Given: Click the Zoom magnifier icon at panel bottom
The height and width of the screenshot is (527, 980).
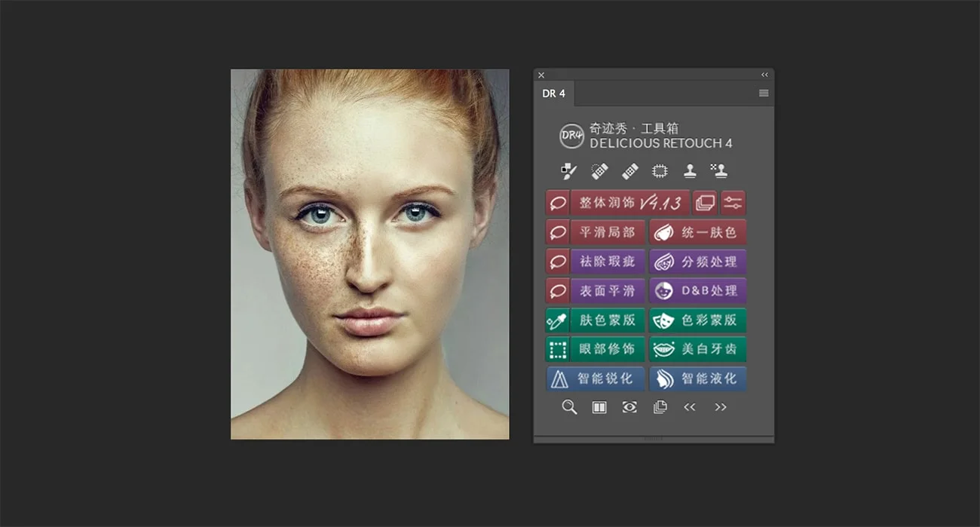Looking at the screenshot, I should click(x=569, y=407).
